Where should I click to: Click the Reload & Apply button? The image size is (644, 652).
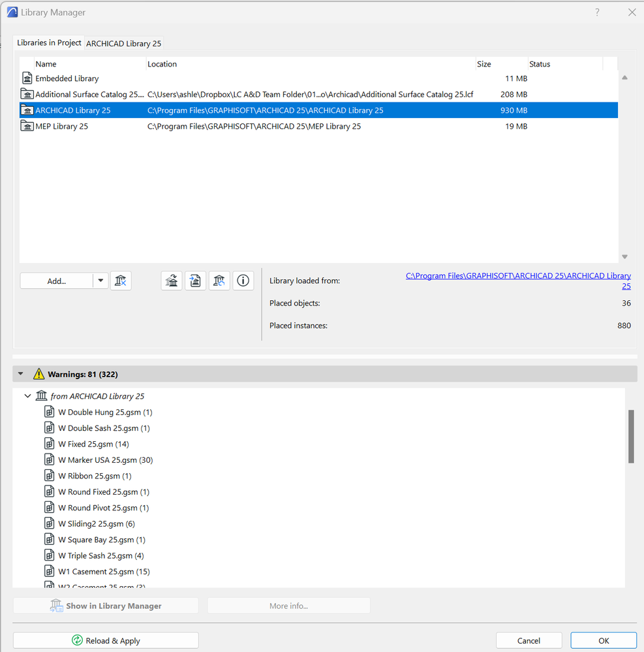106,640
